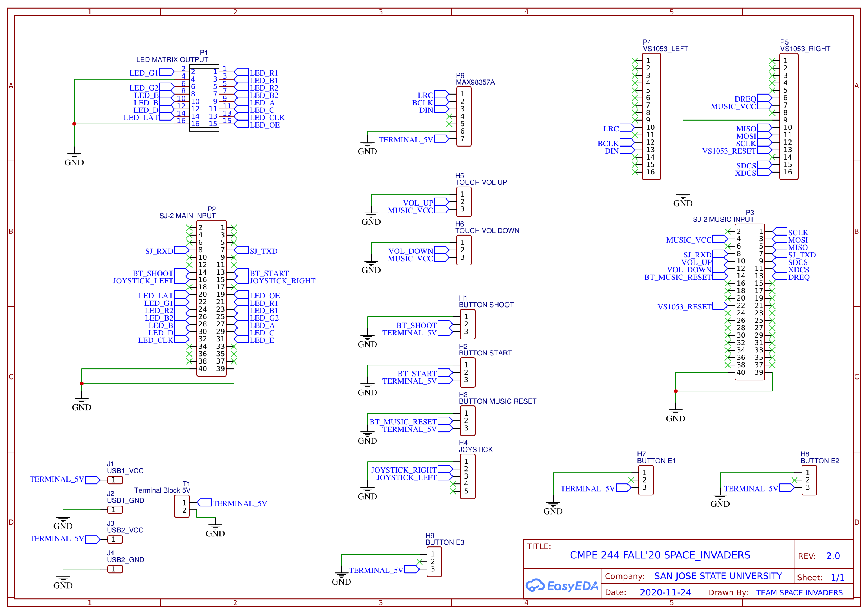This screenshot has height=614, width=868.
Task: Select the T1 terminal block body
Action: (x=182, y=507)
